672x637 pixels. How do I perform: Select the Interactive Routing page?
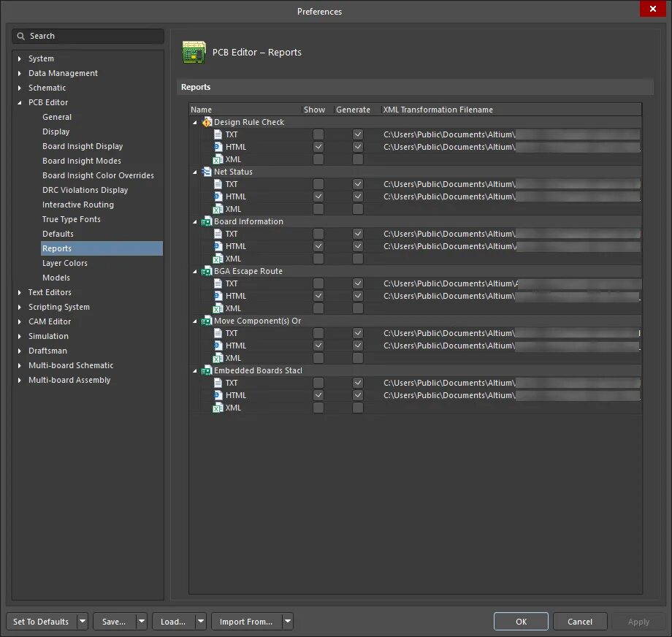point(78,205)
